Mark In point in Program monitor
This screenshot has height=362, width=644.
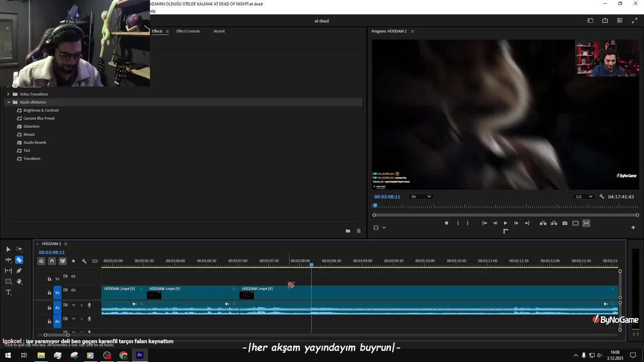(x=458, y=223)
